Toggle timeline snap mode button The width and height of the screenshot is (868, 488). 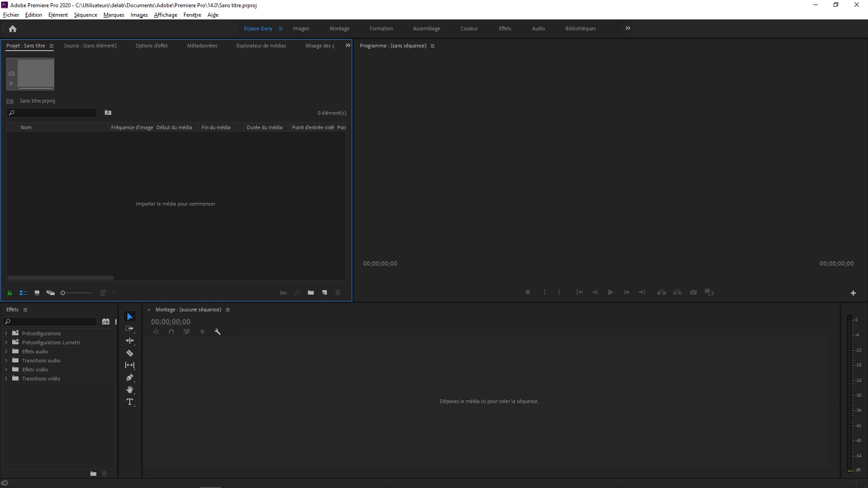[x=171, y=332]
